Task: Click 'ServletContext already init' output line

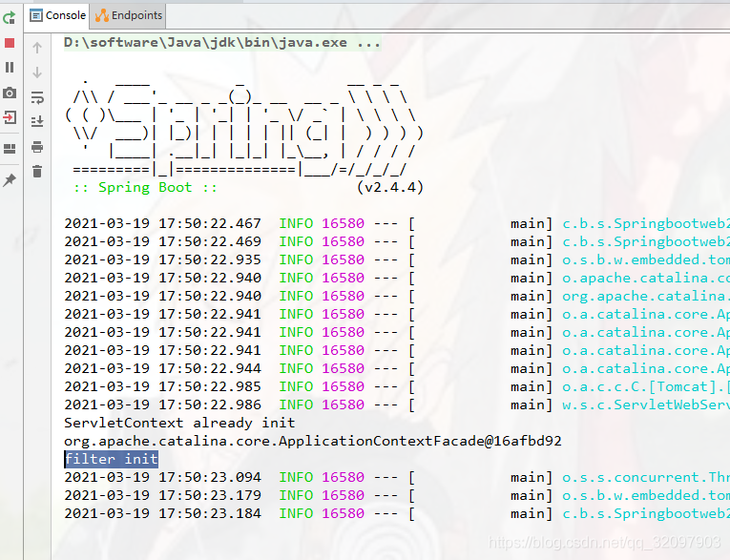Action: (179, 423)
